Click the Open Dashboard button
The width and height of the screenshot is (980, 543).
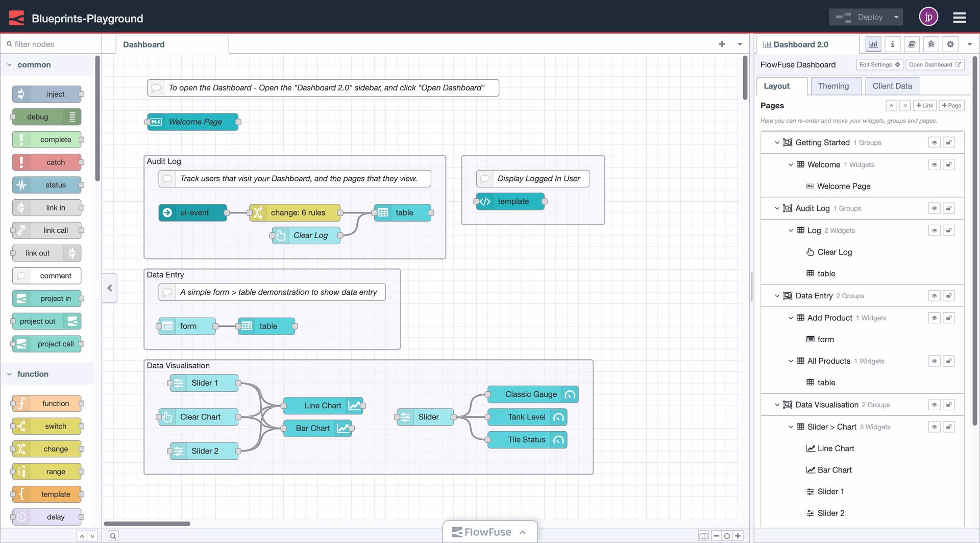[x=934, y=64]
